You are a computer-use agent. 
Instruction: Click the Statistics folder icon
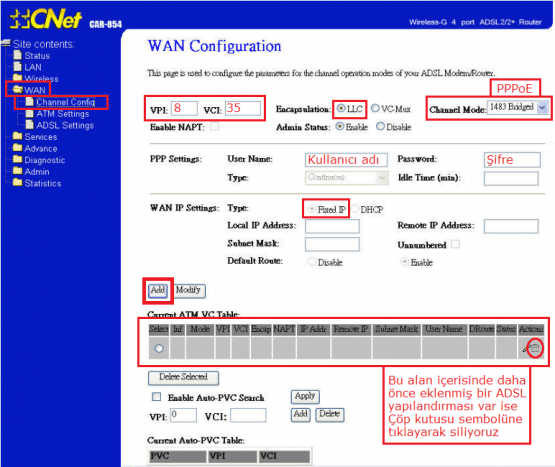[17, 182]
